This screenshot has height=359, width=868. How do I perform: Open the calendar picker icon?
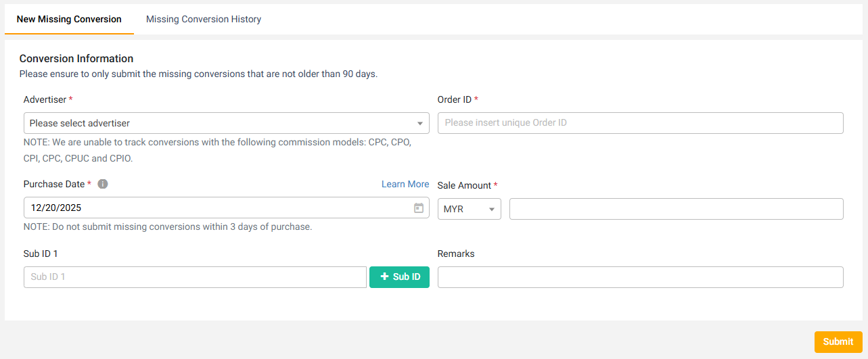(x=419, y=208)
